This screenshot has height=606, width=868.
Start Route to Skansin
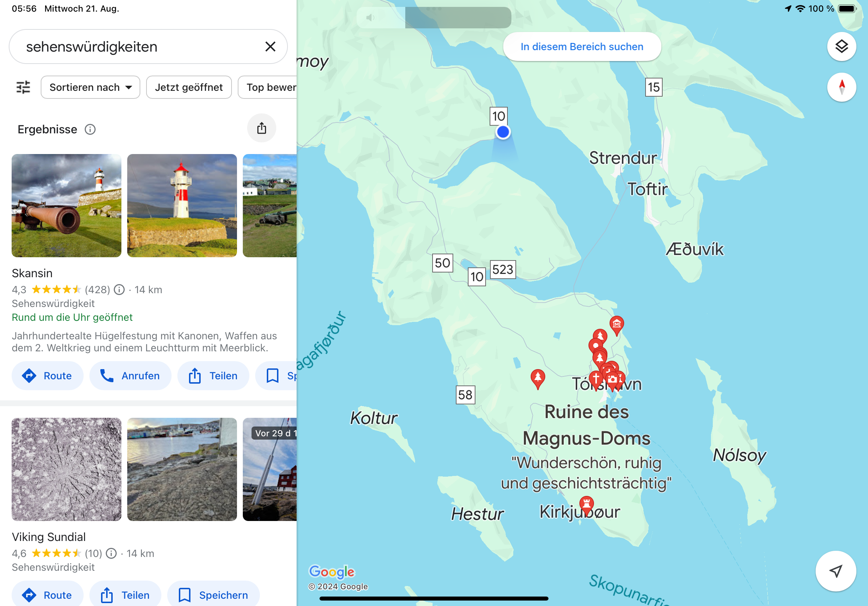coord(47,376)
